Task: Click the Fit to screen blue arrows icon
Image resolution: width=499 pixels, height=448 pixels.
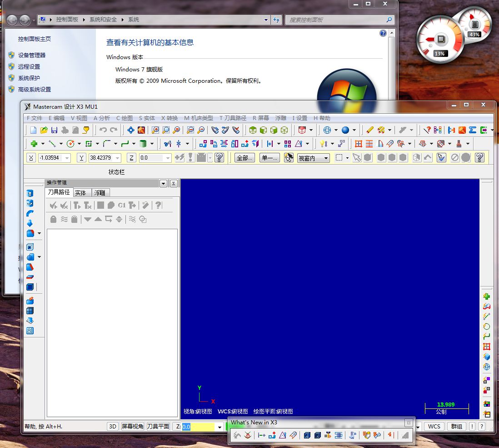Action: (x=131, y=130)
